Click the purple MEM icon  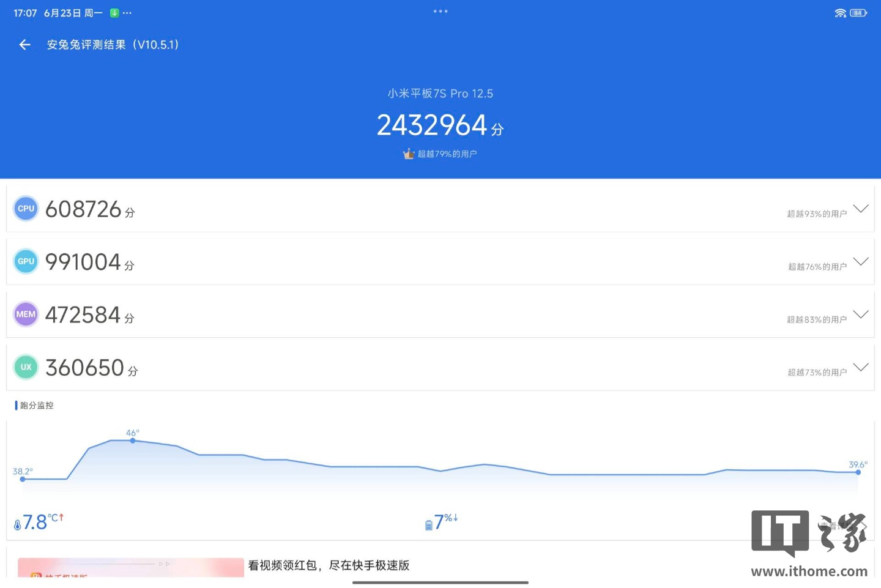26,314
